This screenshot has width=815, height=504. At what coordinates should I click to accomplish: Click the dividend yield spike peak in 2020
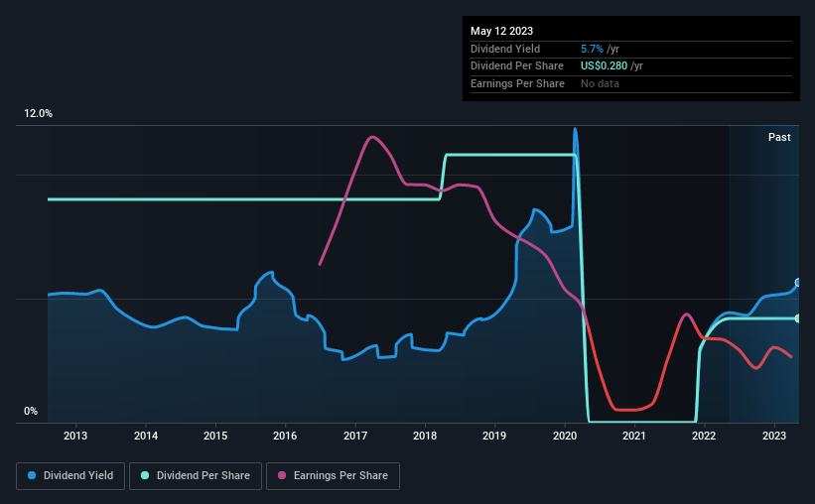(575, 129)
